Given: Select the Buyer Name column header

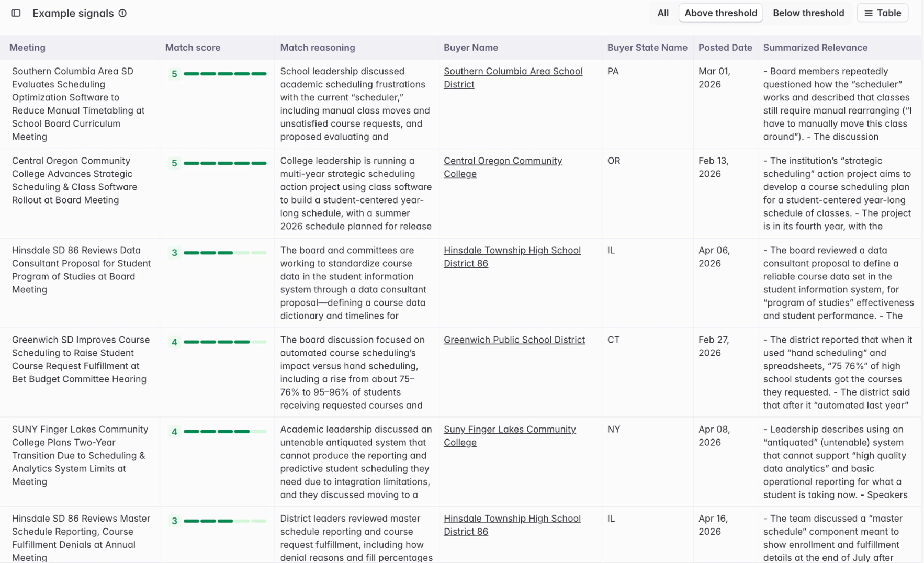Looking at the screenshot, I should pos(471,48).
